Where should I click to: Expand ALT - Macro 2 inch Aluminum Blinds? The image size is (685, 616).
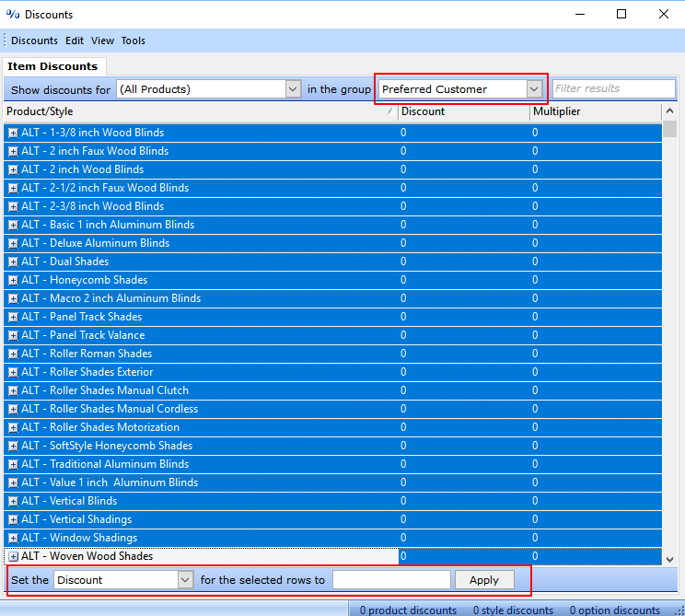pos(14,298)
